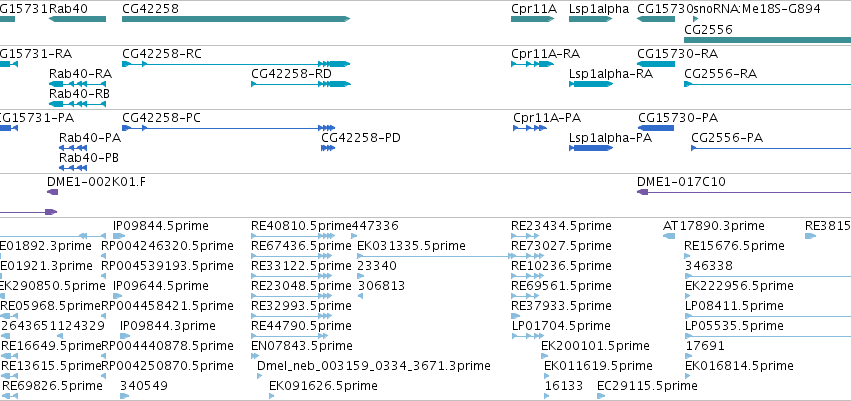
Task: Select the Rab40-RB transcript feature
Action: 77,104
